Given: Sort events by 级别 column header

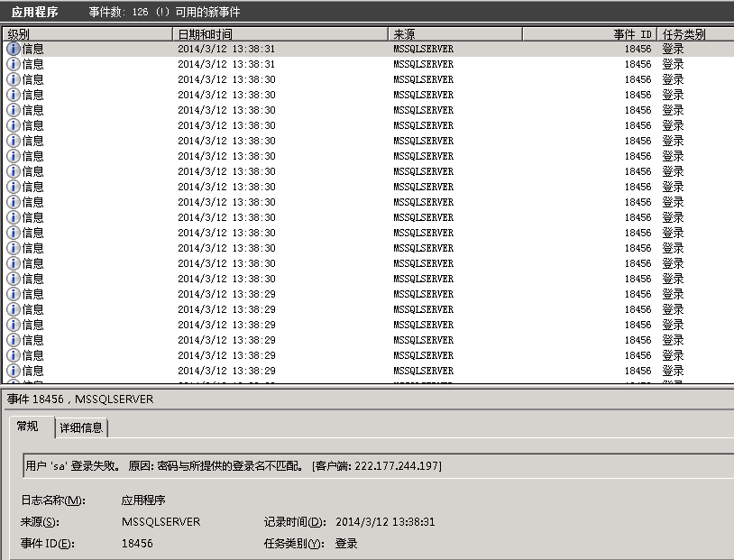Looking at the screenshot, I should [x=88, y=34].
